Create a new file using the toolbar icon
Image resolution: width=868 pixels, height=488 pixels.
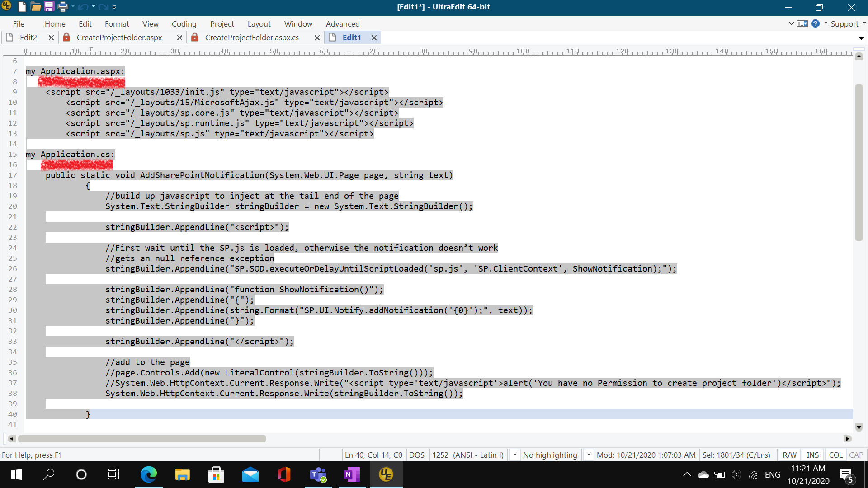pyautogui.click(x=21, y=7)
